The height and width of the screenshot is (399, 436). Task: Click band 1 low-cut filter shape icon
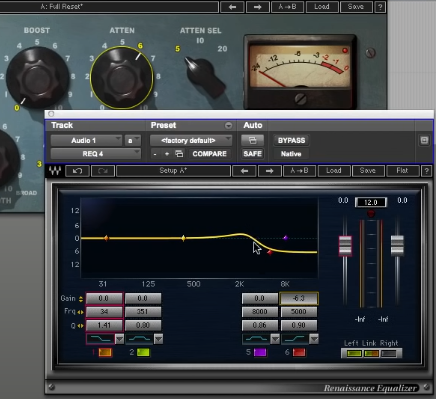pyautogui.click(x=100, y=339)
